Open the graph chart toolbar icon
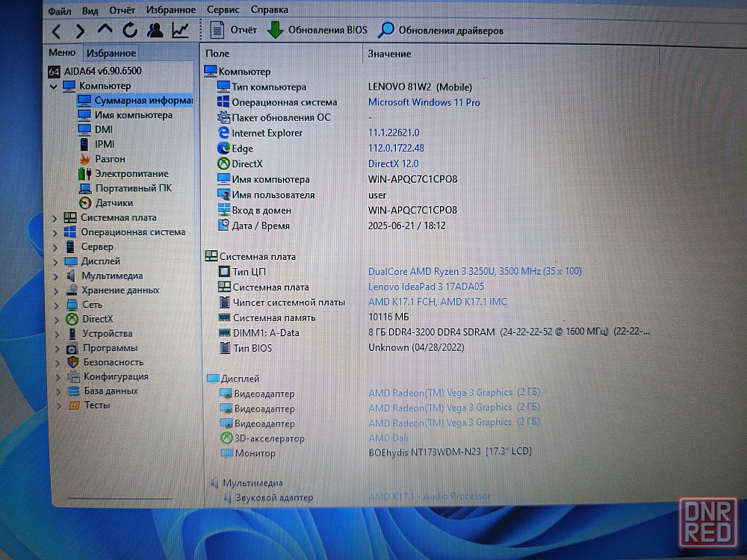The image size is (747, 560). click(x=181, y=31)
